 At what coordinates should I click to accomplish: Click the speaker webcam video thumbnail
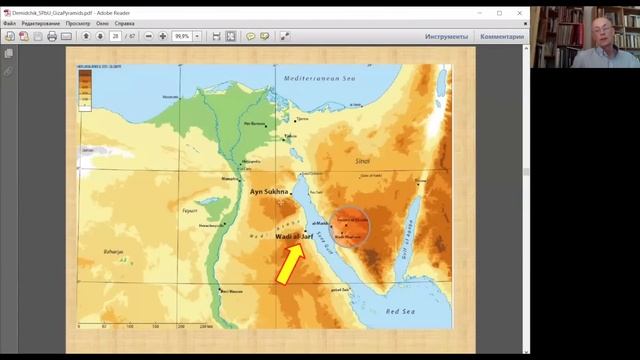pyautogui.click(x=585, y=37)
